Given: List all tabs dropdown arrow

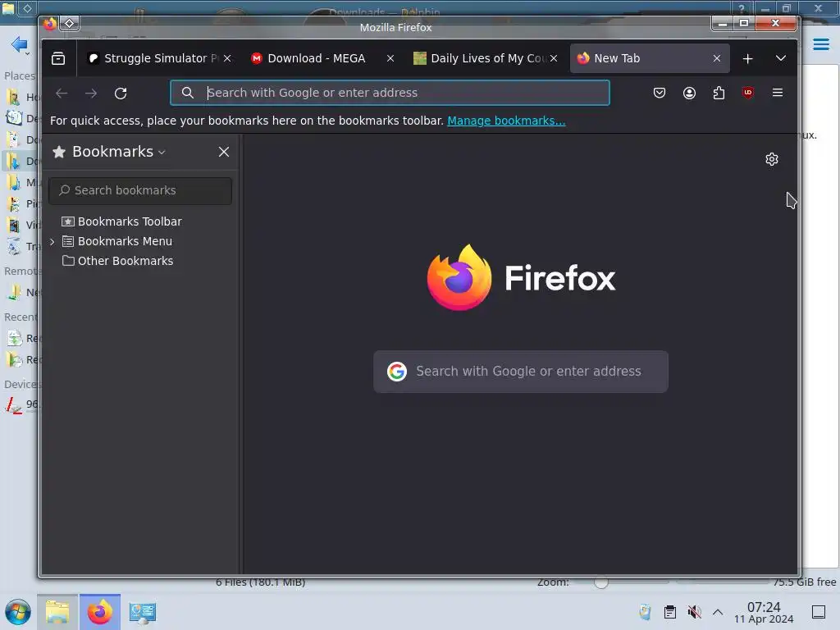Looking at the screenshot, I should click(781, 58).
